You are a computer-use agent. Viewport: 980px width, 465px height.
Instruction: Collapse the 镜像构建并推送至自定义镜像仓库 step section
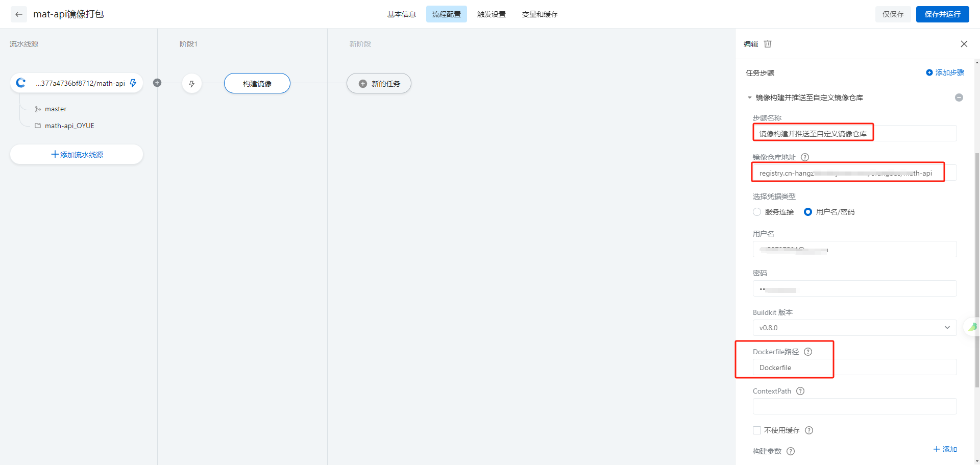pos(750,97)
